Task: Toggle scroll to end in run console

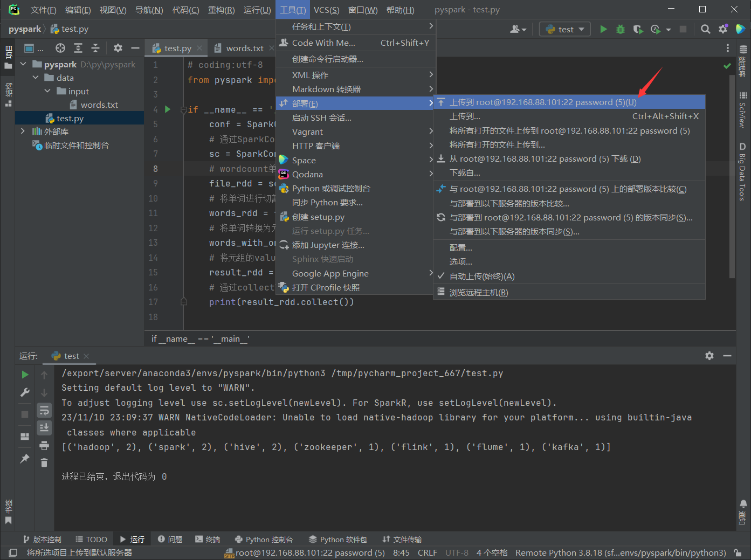Action: [x=44, y=427]
